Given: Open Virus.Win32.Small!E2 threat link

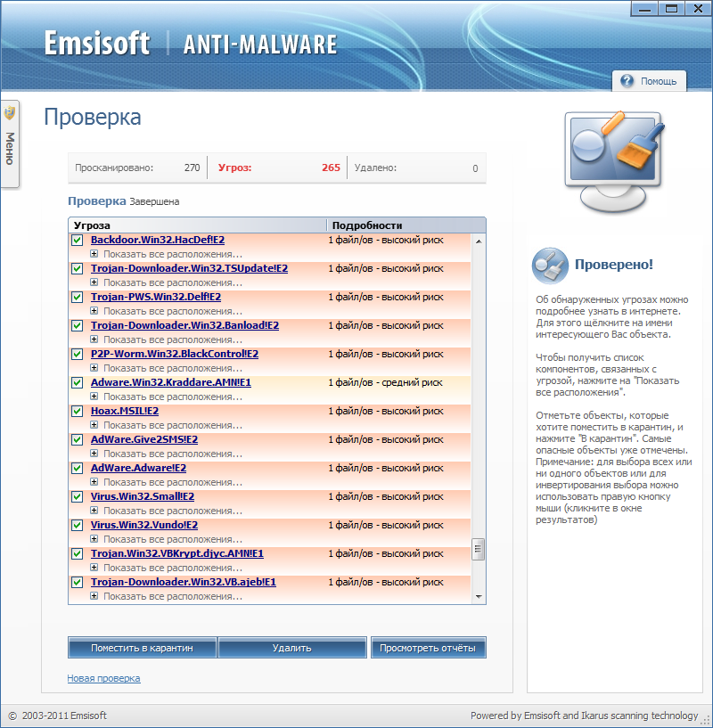Looking at the screenshot, I should pos(142,497).
